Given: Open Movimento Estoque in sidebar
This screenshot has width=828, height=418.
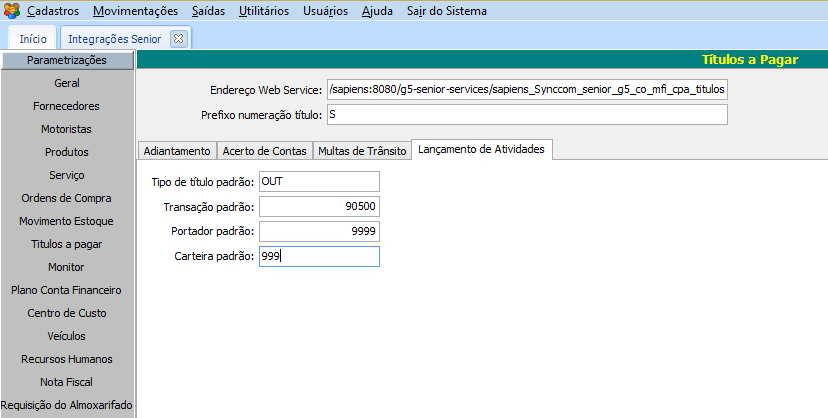Looking at the screenshot, I should coord(67,221).
